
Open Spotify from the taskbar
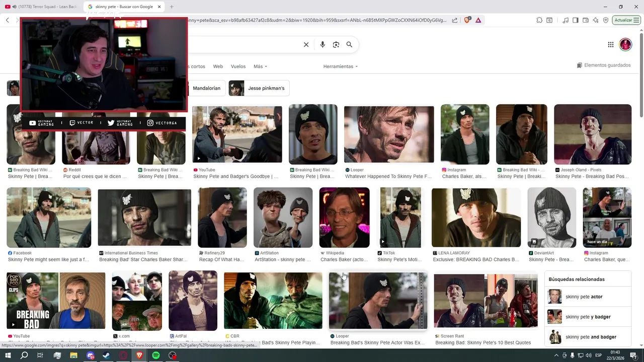coord(156,355)
